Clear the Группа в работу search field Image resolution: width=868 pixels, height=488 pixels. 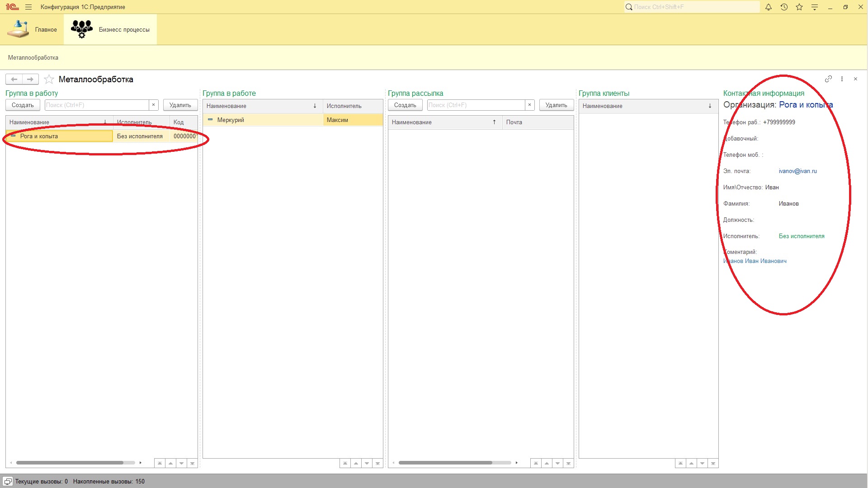coord(154,105)
